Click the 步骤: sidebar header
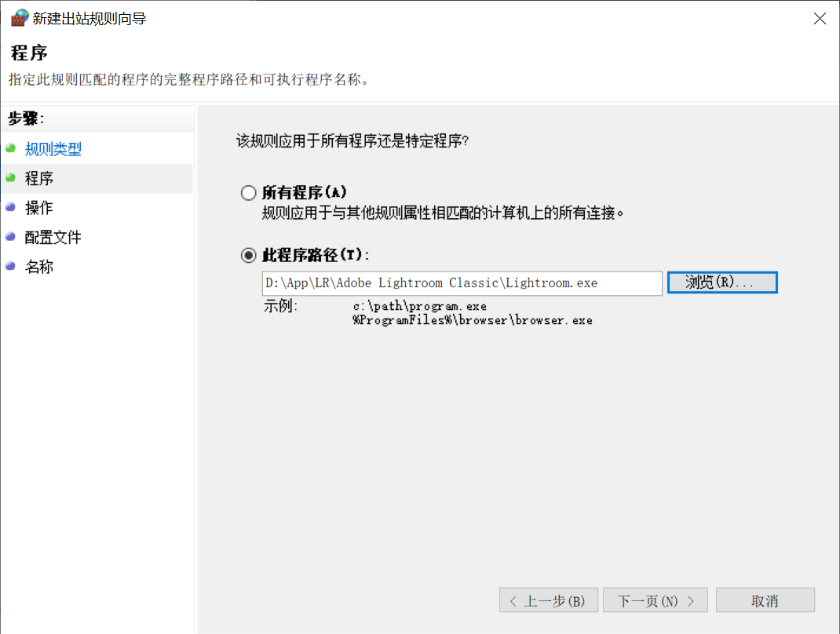 coord(26,118)
